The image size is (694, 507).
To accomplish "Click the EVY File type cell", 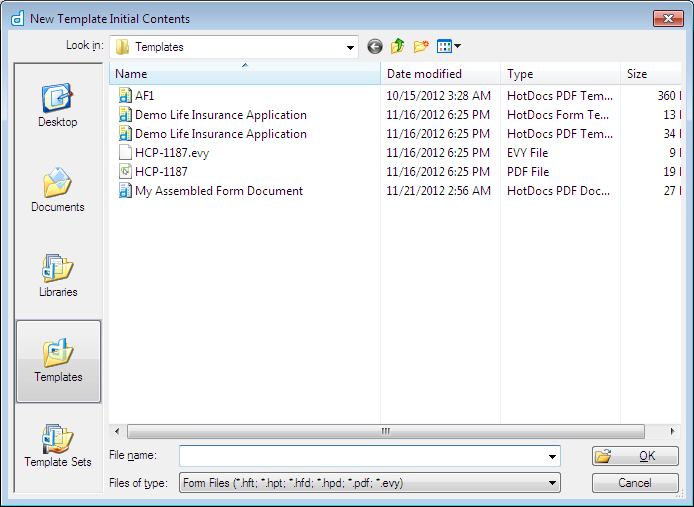I will 528,153.
